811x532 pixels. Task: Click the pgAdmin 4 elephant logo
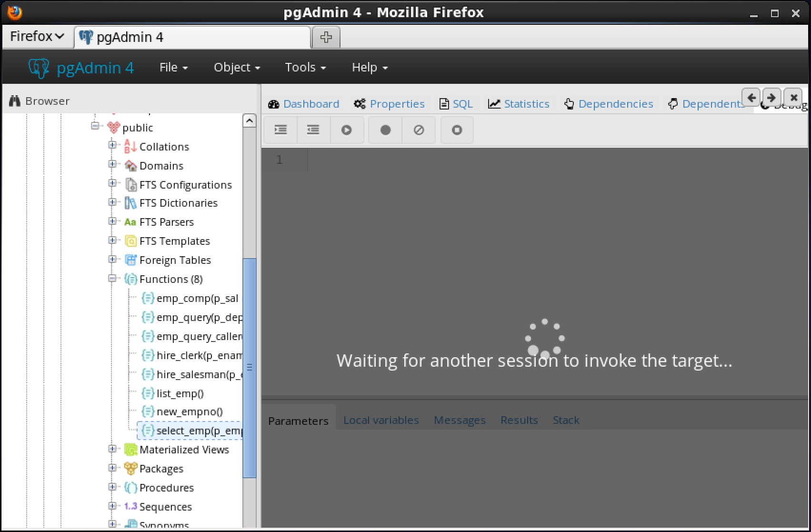[x=39, y=68]
